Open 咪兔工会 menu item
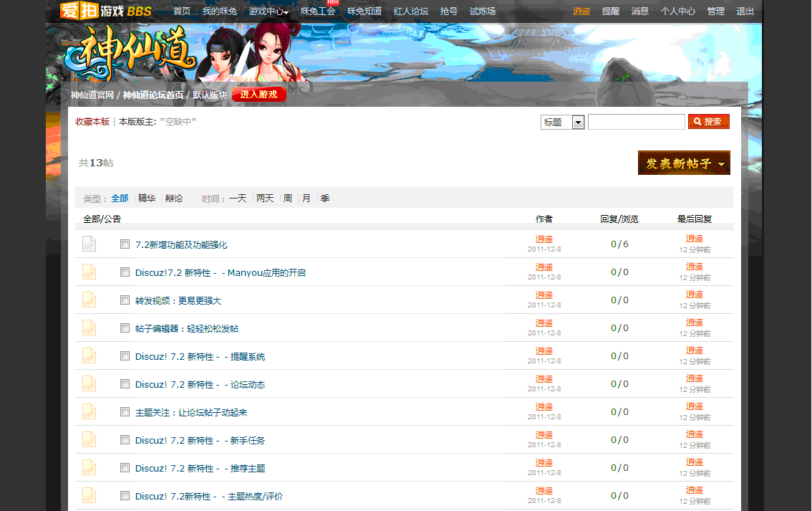Screen dimensions: 812x511 tap(318, 11)
